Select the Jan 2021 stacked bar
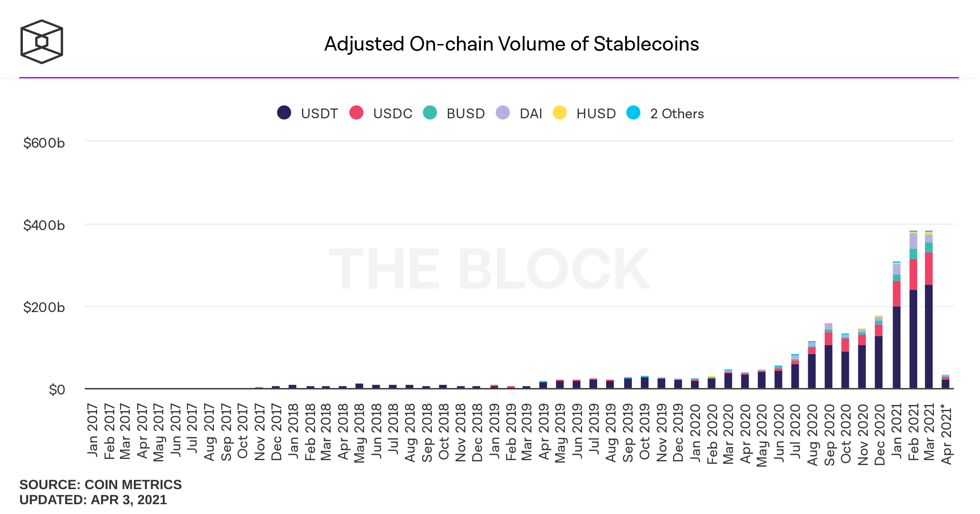The height and width of the screenshot is (514, 980). 896,325
